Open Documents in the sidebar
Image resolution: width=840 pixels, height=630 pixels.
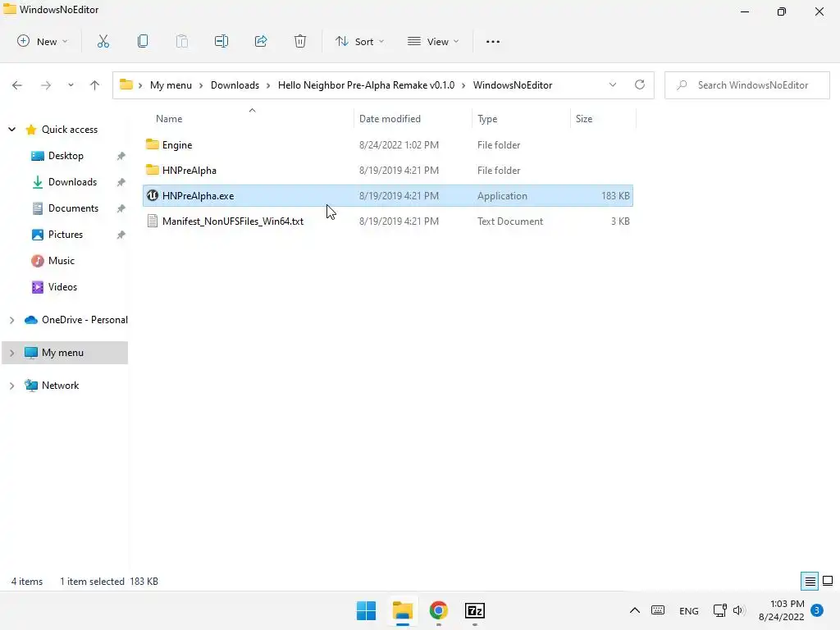[x=73, y=208]
